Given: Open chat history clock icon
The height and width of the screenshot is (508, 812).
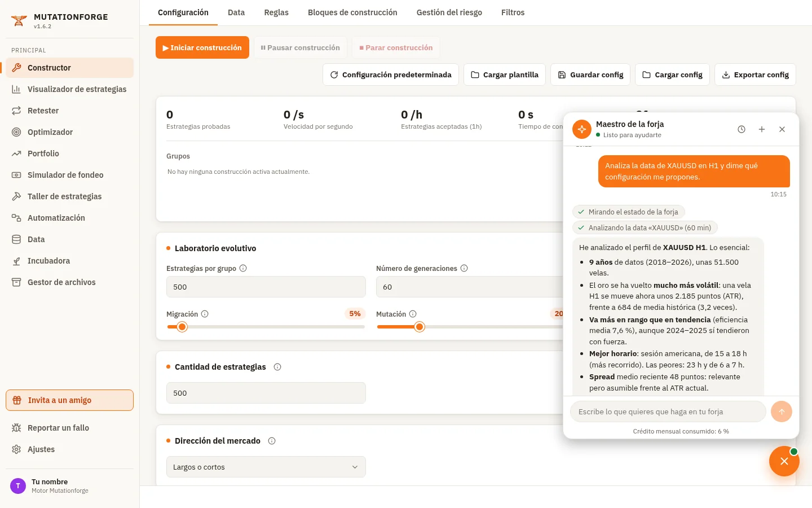Looking at the screenshot, I should coord(742,129).
